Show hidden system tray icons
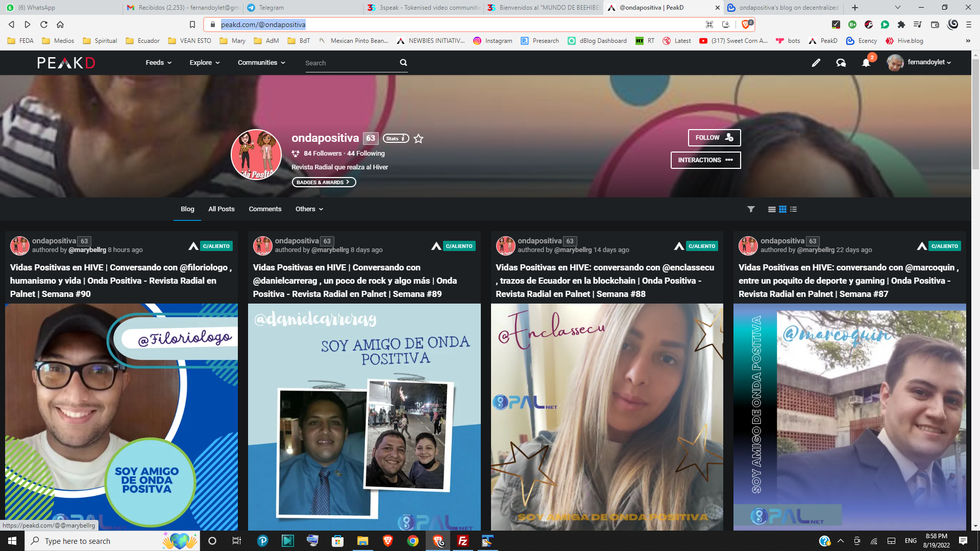Image resolution: width=980 pixels, height=551 pixels. (x=841, y=541)
